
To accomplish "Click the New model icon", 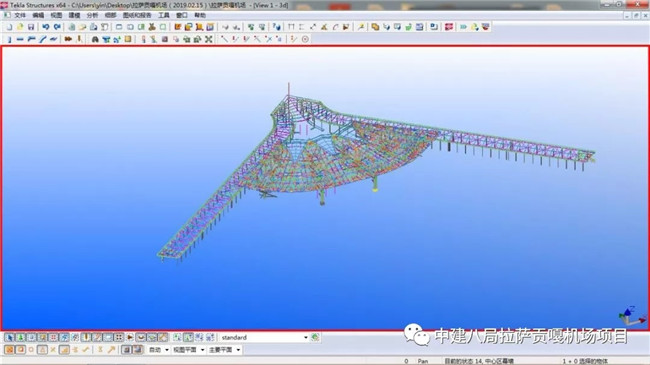I will coord(9,27).
